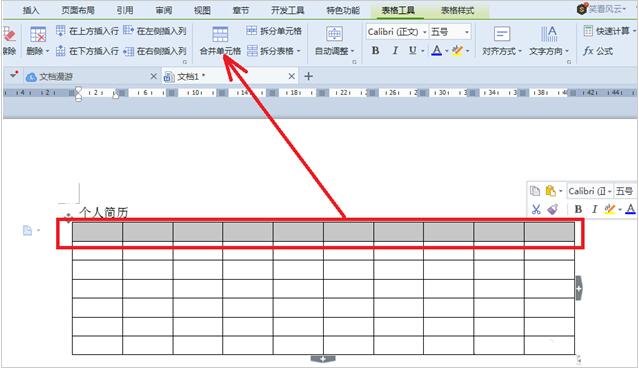
Task: Open highlight color dropdown arrow in ribbon
Action: coord(467,51)
